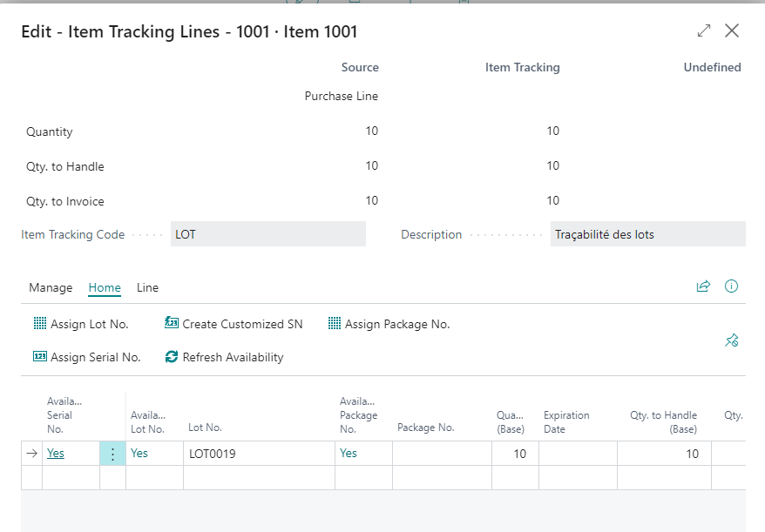
Task: Click the Source Quantity value 10
Action: (x=372, y=131)
